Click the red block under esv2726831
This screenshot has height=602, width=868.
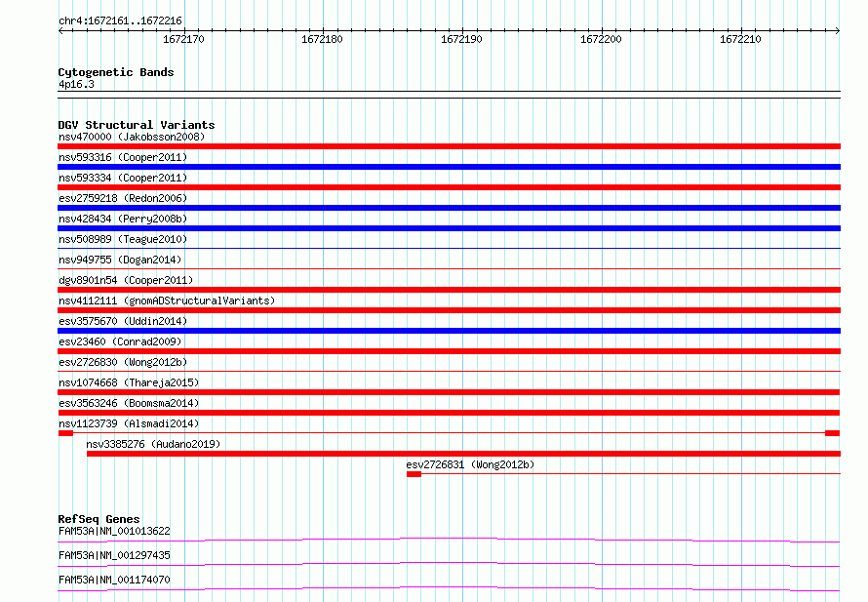click(414, 474)
